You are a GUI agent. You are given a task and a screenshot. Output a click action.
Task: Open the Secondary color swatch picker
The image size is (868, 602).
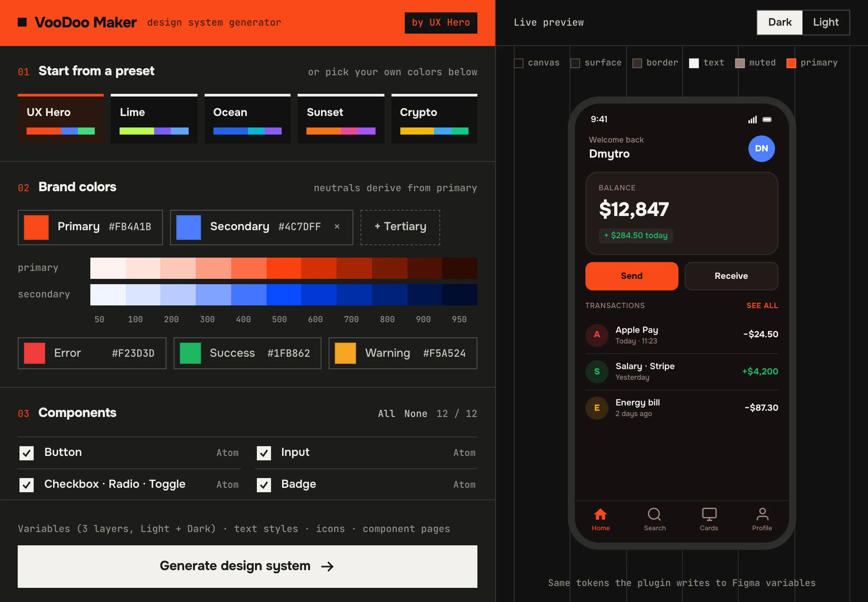189,228
